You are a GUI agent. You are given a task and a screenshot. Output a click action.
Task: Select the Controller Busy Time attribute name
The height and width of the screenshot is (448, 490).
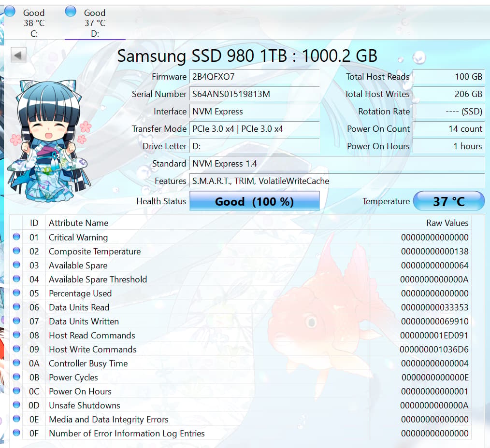(88, 364)
